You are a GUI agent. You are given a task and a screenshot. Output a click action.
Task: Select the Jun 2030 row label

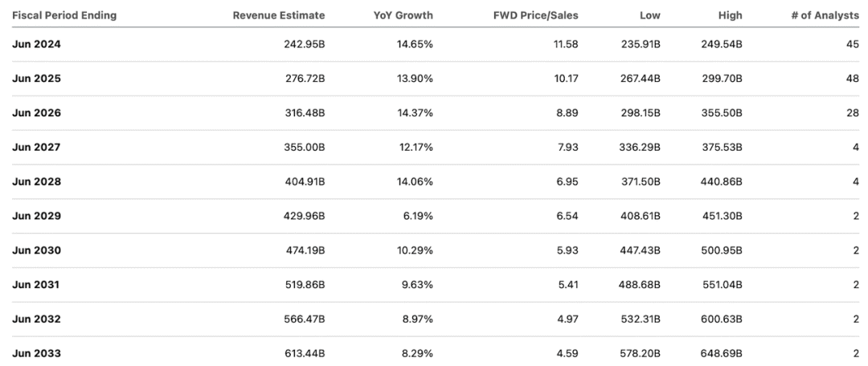pyautogui.click(x=36, y=250)
